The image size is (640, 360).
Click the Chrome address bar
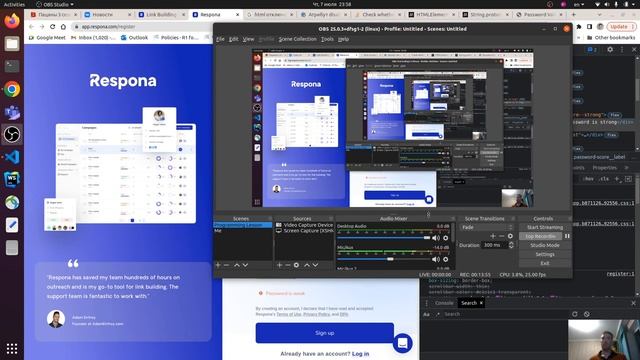pos(143,27)
